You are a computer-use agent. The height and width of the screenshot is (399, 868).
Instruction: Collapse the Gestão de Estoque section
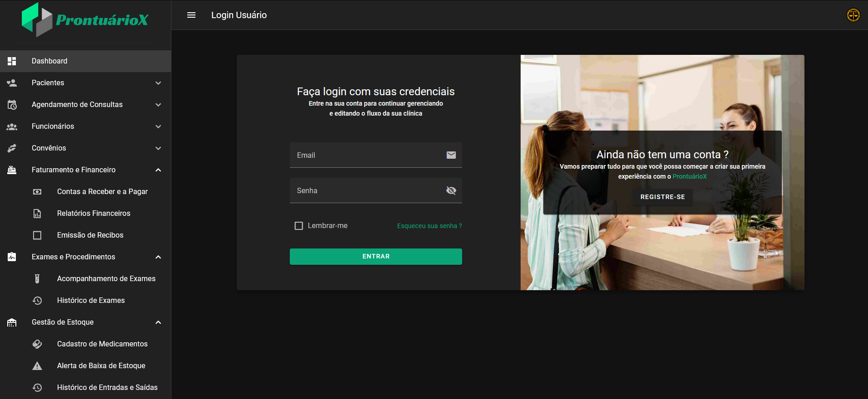point(158,322)
